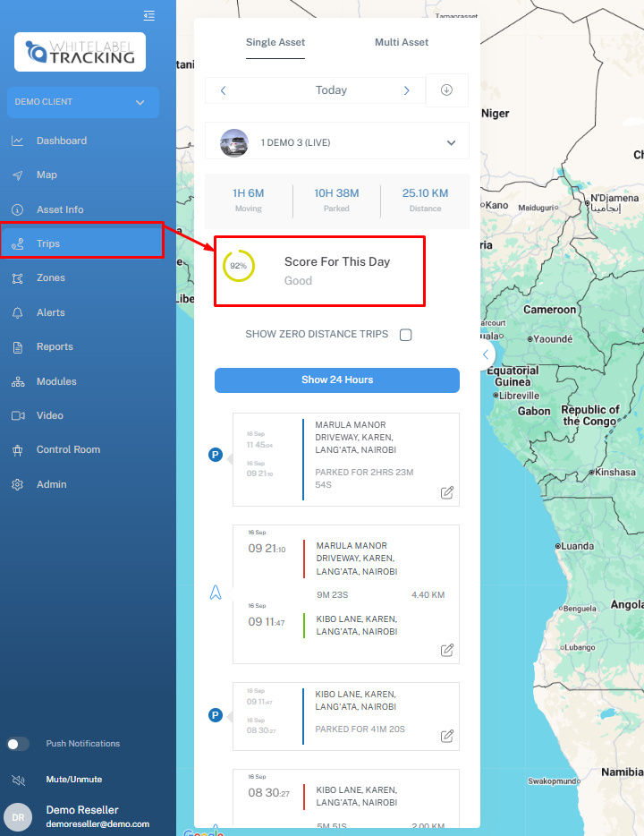Collapse the trips panel with the side chevron

coord(485,355)
